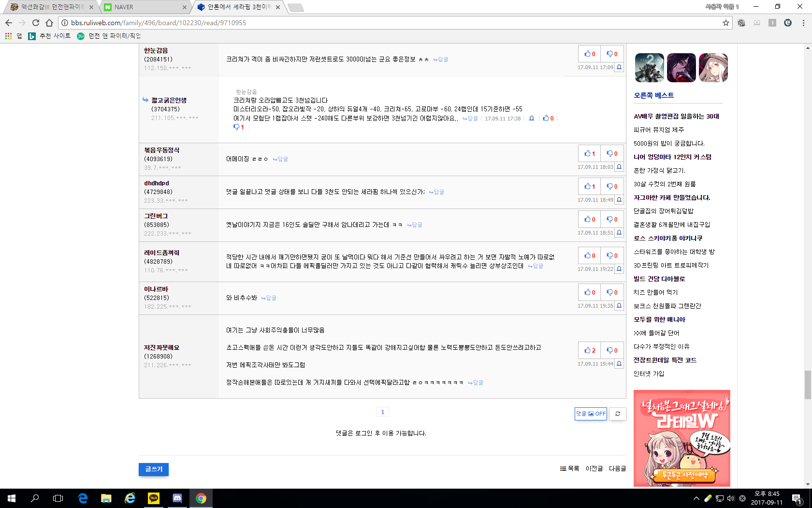Screen dimensions: 812x508
Task: Click report bell icon on dhdhdpd's comment
Action: [619, 200]
